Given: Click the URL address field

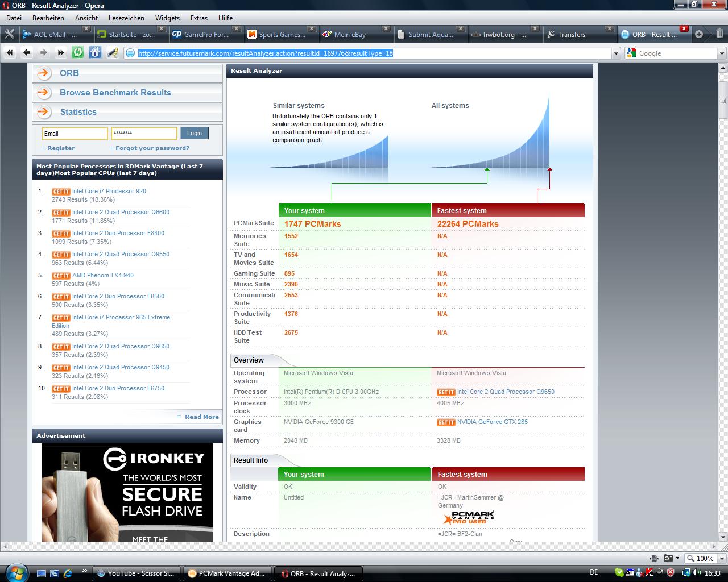Looking at the screenshot, I should [373, 53].
